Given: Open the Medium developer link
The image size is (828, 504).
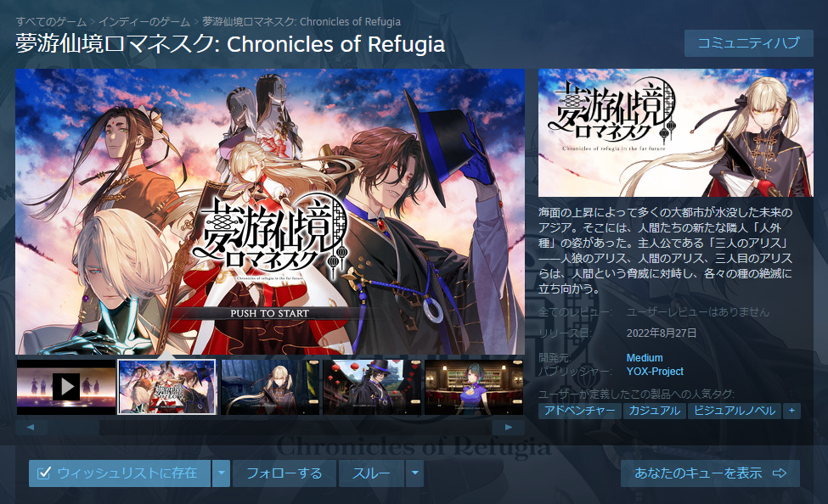Looking at the screenshot, I should (645, 358).
